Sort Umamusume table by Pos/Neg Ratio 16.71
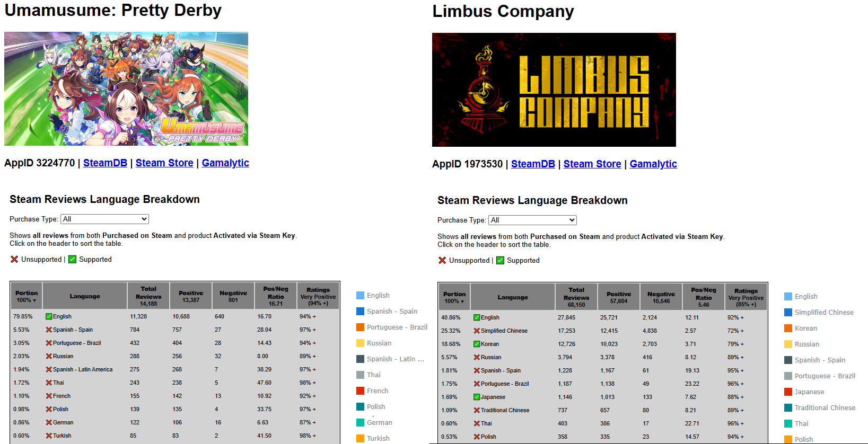Viewport: 868px width, 444px height. pos(276,296)
